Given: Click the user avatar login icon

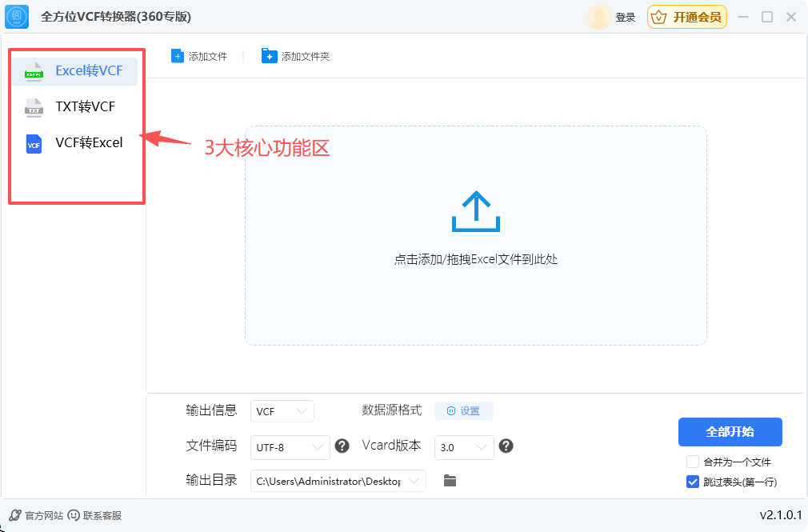Looking at the screenshot, I should click(x=599, y=17).
